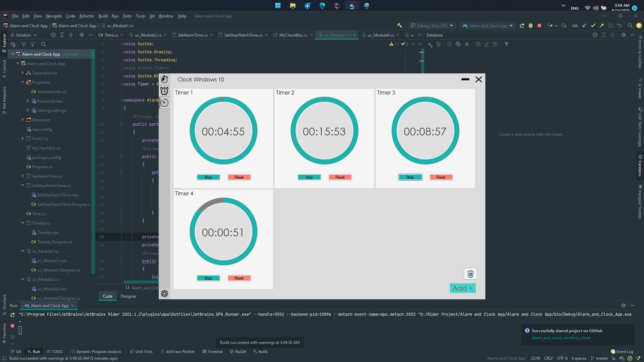This screenshot has width=644, height=362.
Task: Click the Database refresh icon
Action: (449, 44)
